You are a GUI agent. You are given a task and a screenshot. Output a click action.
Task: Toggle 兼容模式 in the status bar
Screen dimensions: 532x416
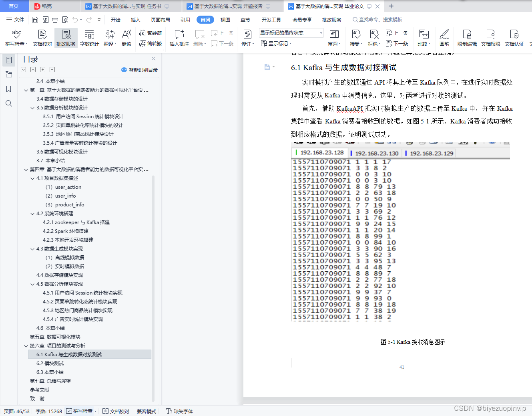[x=147, y=411]
